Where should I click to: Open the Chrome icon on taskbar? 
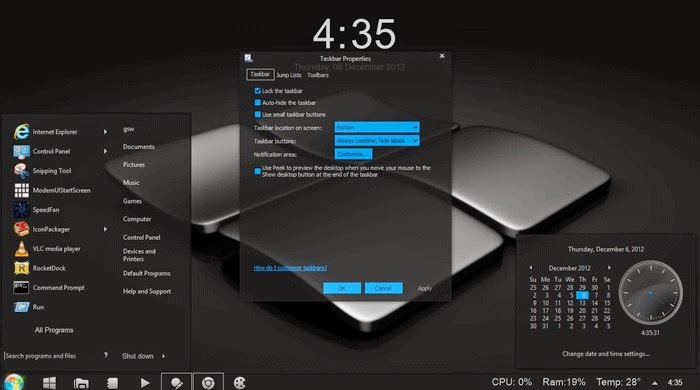coord(208,382)
